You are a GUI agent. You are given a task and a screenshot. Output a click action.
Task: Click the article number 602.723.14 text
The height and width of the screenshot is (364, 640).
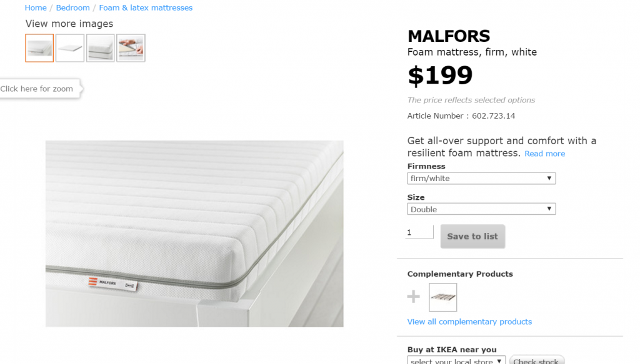(x=494, y=116)
